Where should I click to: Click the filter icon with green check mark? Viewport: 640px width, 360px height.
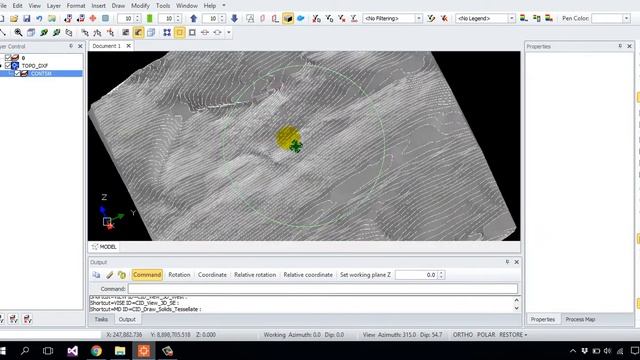(431, 18)
